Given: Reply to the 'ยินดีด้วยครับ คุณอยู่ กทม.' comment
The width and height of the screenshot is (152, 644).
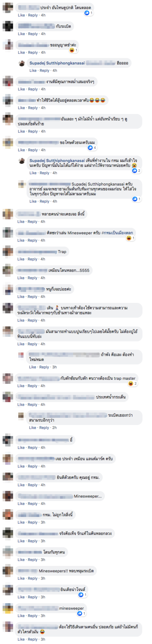Looking at the screenshot, I should tap(33, 485).
